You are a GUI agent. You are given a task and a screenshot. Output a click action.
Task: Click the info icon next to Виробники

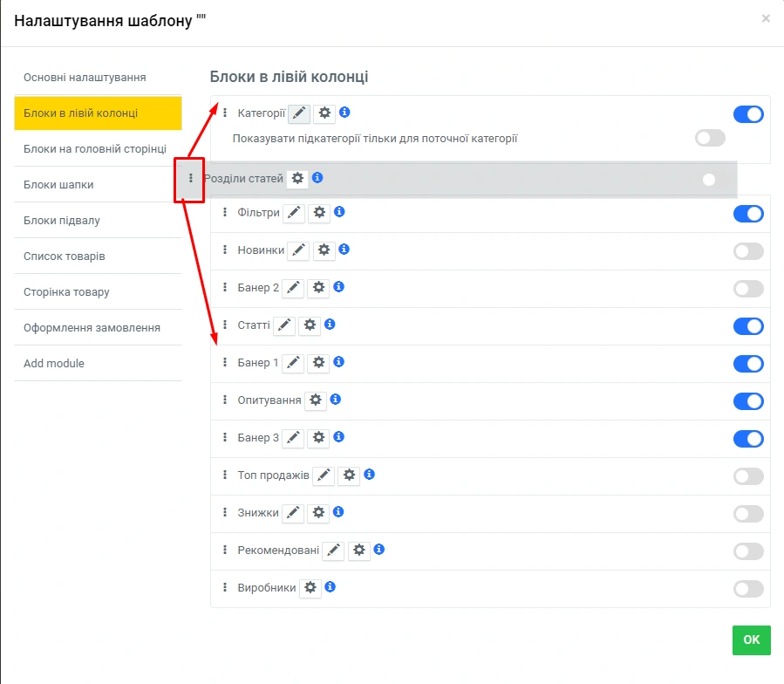330,587
